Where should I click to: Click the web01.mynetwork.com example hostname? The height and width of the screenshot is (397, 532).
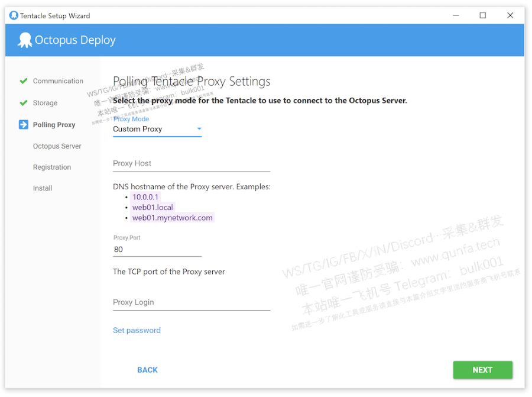(173, 218)
